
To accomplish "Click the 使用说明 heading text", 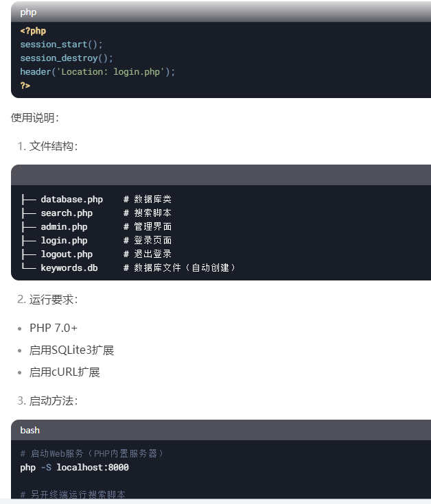I will point(35,118).
